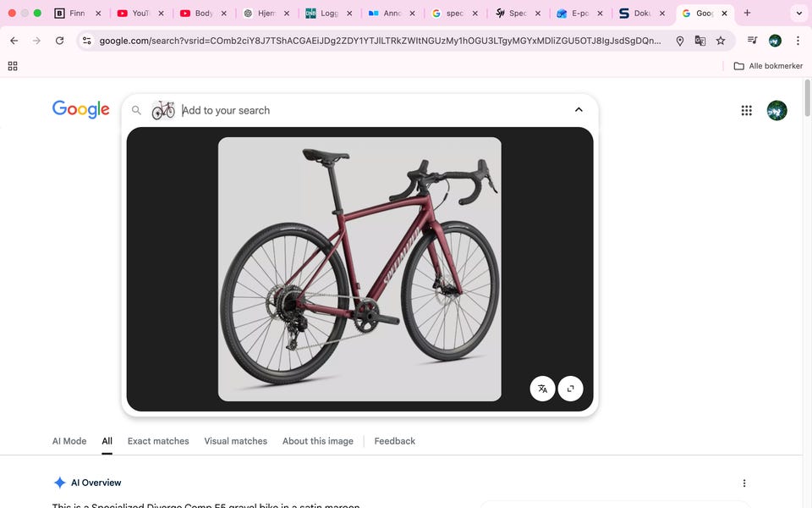This screenshot has width=812, height=508.
Task: Switch to Exact matches tab
Action: tap(158, 441)
